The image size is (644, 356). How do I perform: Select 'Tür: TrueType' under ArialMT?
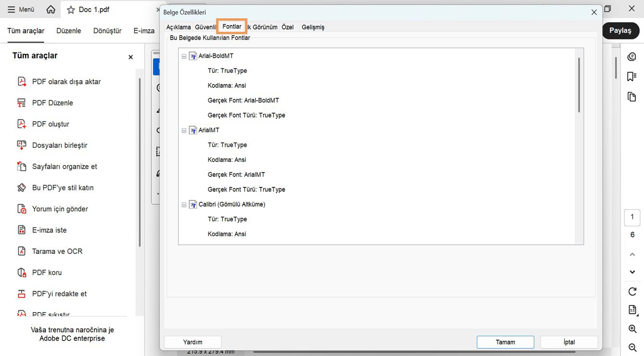227,145
